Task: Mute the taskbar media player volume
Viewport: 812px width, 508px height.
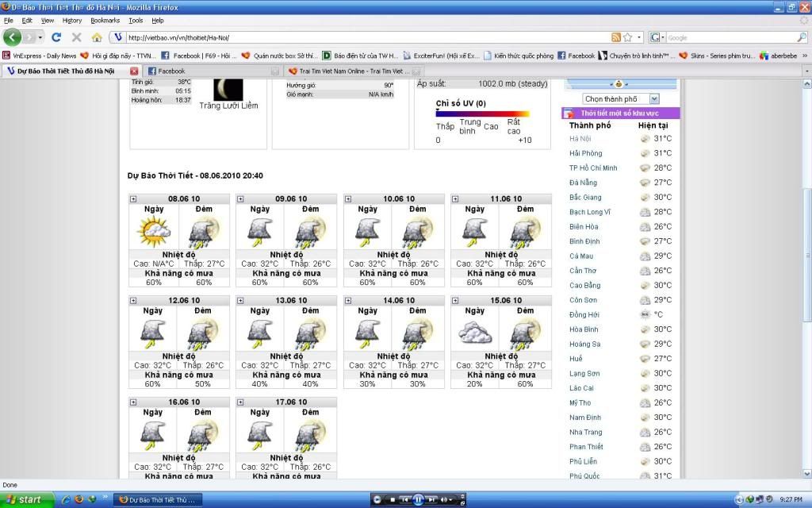Action: tap(444, 500)
